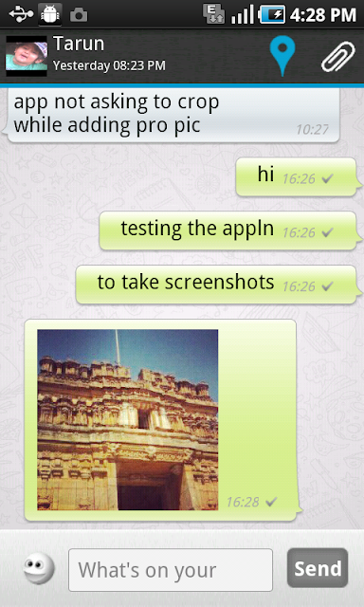Open the emoji smiley picker

click(x=39, y=568)
